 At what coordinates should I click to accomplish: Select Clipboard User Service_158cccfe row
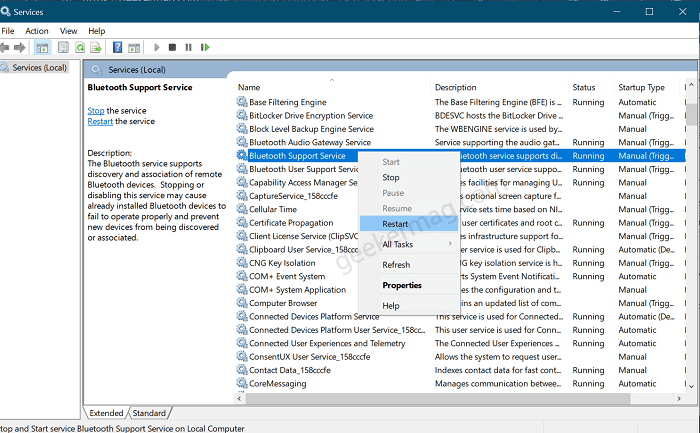tap(460, 249)
